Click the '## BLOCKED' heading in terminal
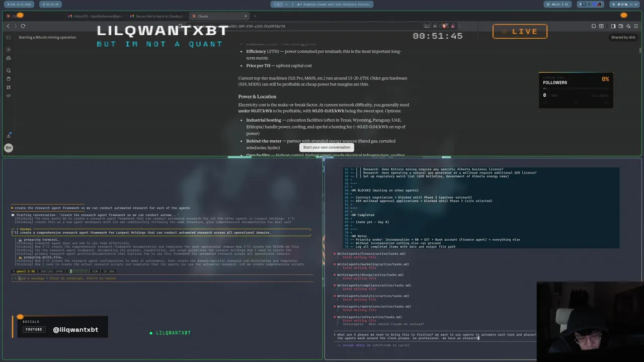This screenshot has width=644, height=362. pos(385,191)
